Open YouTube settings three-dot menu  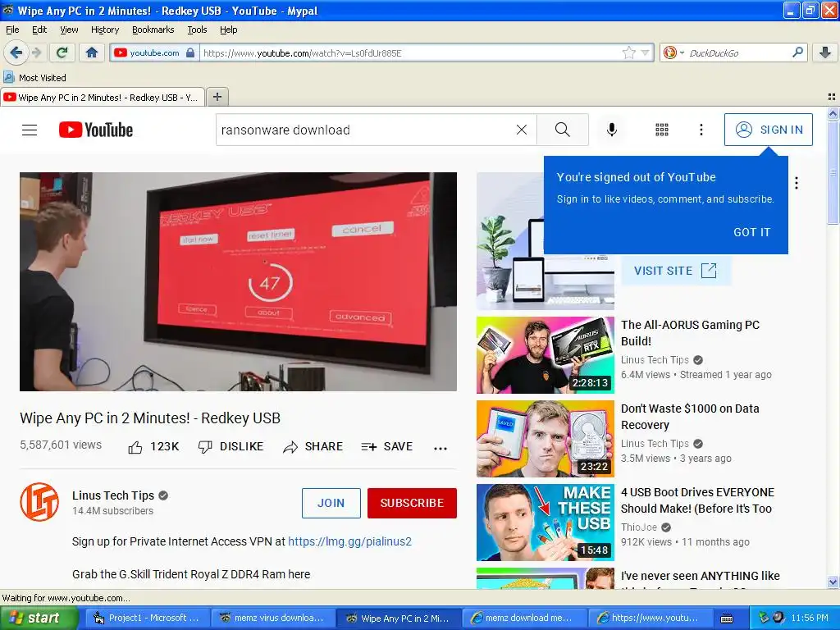[701, 130]
